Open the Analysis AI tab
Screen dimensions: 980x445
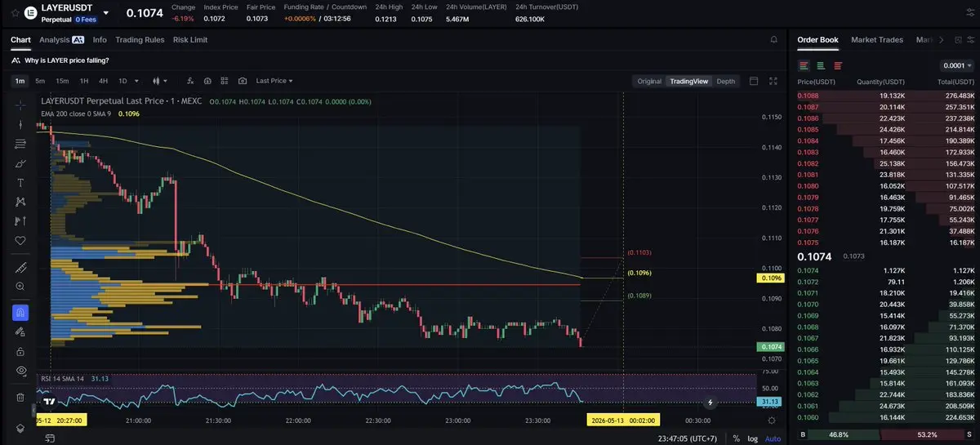pos(61,39)
